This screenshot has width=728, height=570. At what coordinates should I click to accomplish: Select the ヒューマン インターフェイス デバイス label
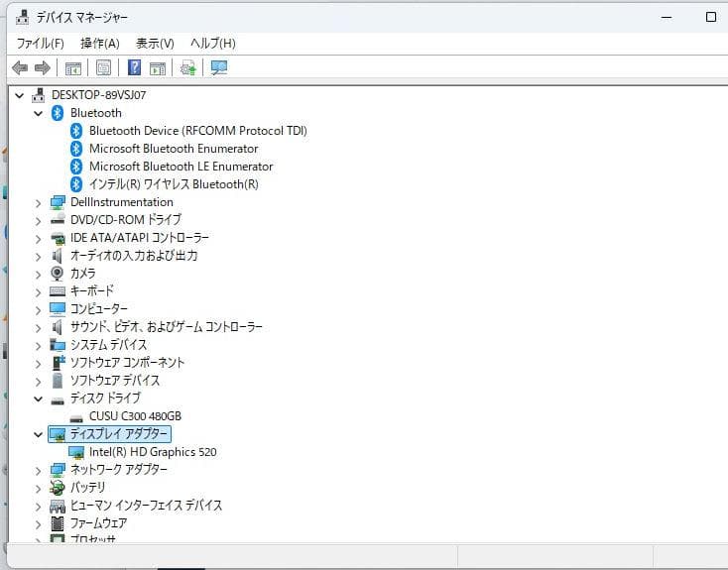pyautogui.click(x=146, y=505)
